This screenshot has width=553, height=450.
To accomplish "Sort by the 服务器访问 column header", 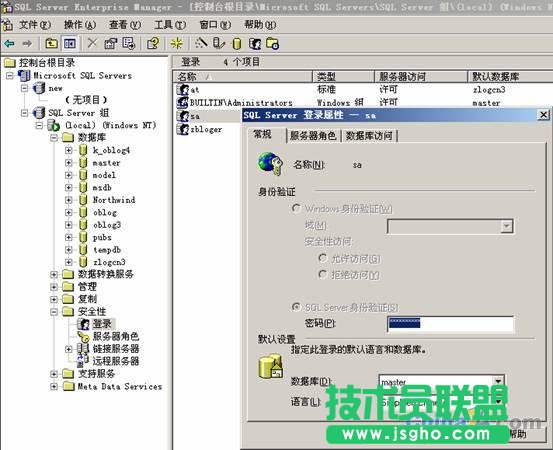I will 421,76.
